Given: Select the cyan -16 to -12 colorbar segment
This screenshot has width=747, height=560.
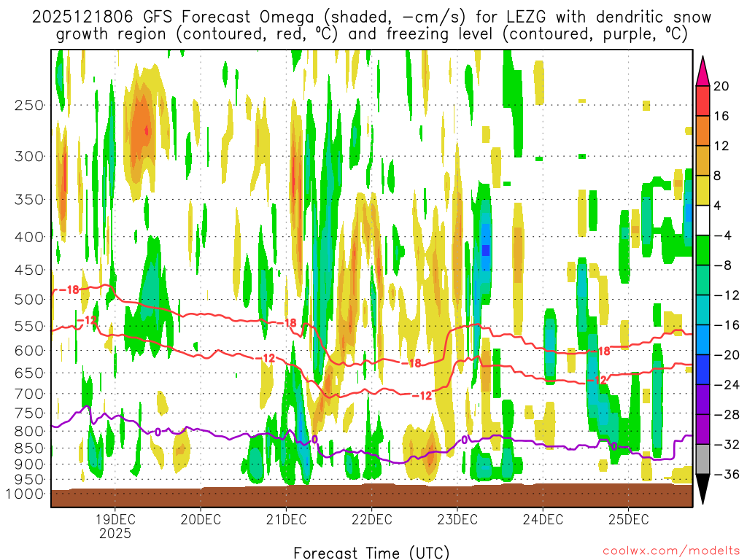Looking at the screenshot, I should coord(703,310).
